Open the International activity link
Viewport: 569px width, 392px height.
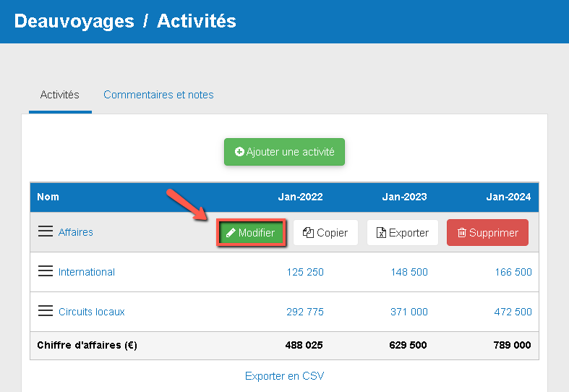tap(87, 272)
